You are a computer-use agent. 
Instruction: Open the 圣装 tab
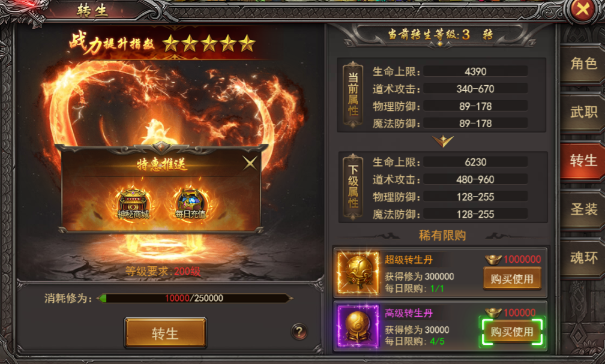pos(583,209)
